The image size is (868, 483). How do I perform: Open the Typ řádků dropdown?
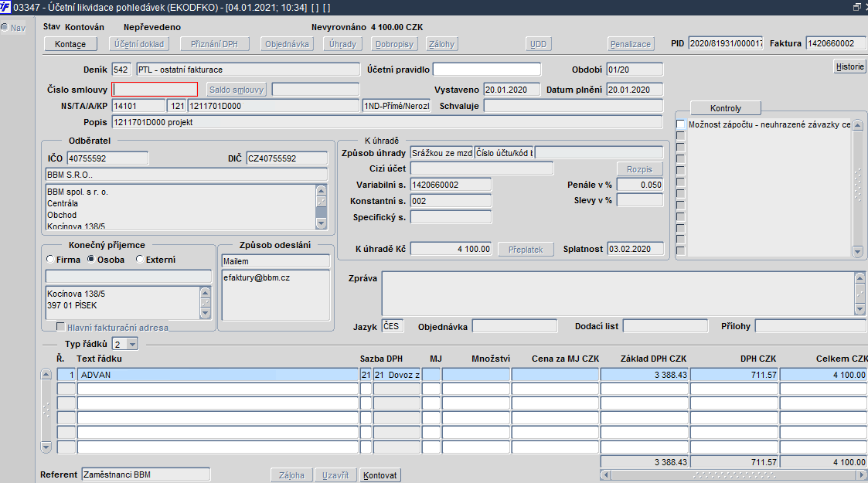[x=131, y=344]
